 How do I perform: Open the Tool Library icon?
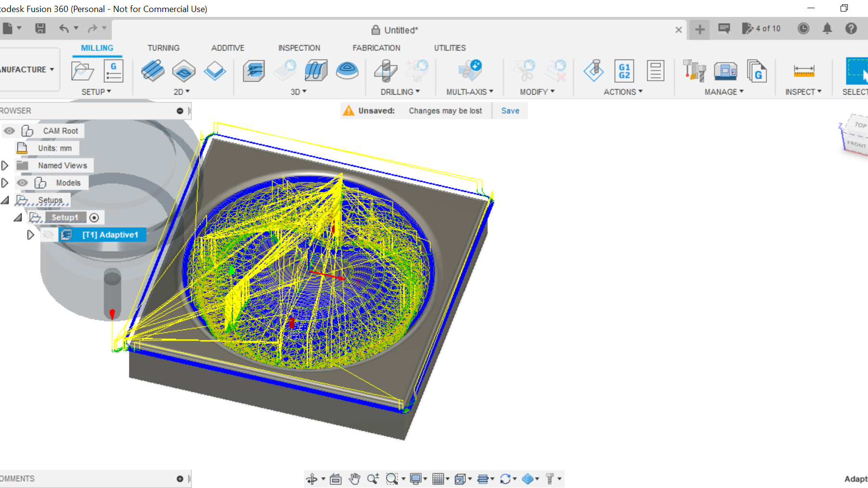click(x=694, y=71)
